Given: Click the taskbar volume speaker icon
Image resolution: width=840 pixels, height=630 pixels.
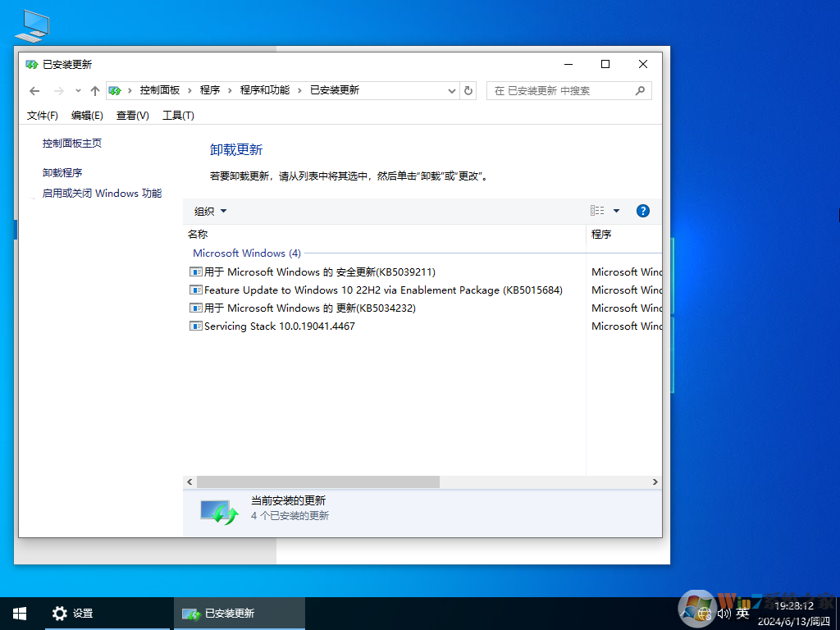Looking at the screenshot, I should coord(724,614).
